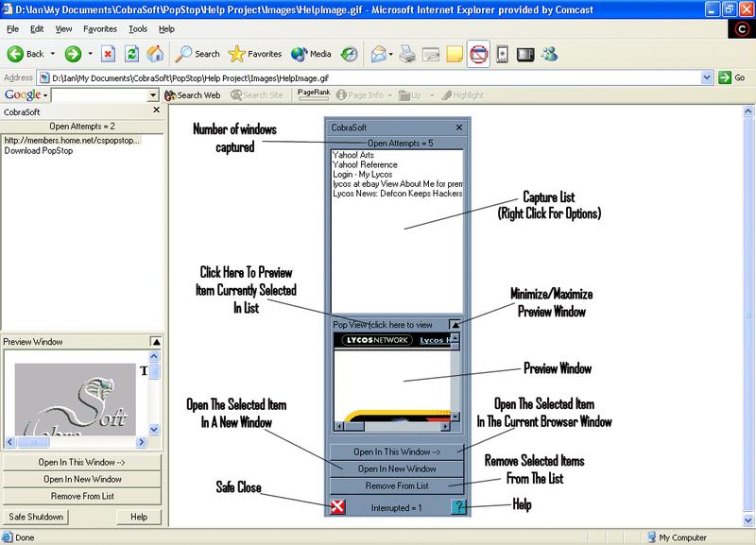This screenshot has width=756, height=545.
Task: Click the CobraSoft logo preview thumbnail
Action: coord(76,399)
